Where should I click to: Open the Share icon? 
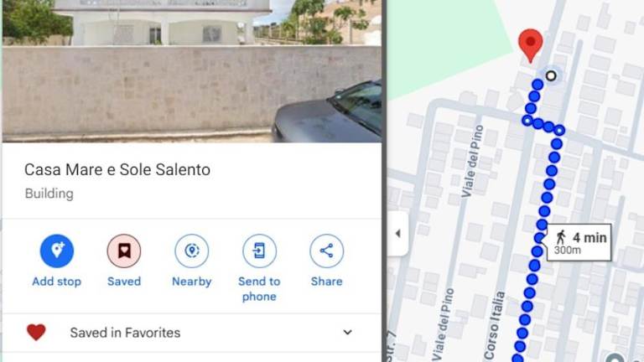point(326,251)
